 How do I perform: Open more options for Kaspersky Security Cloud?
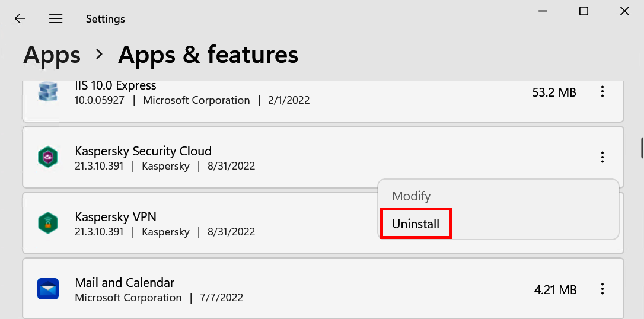click(602, 157)
